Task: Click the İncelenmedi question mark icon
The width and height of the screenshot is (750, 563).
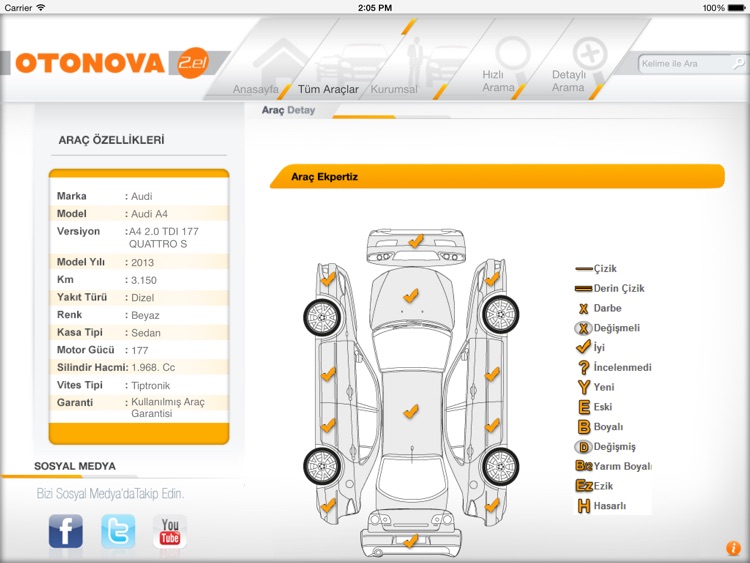Action: tap(584, 367)
